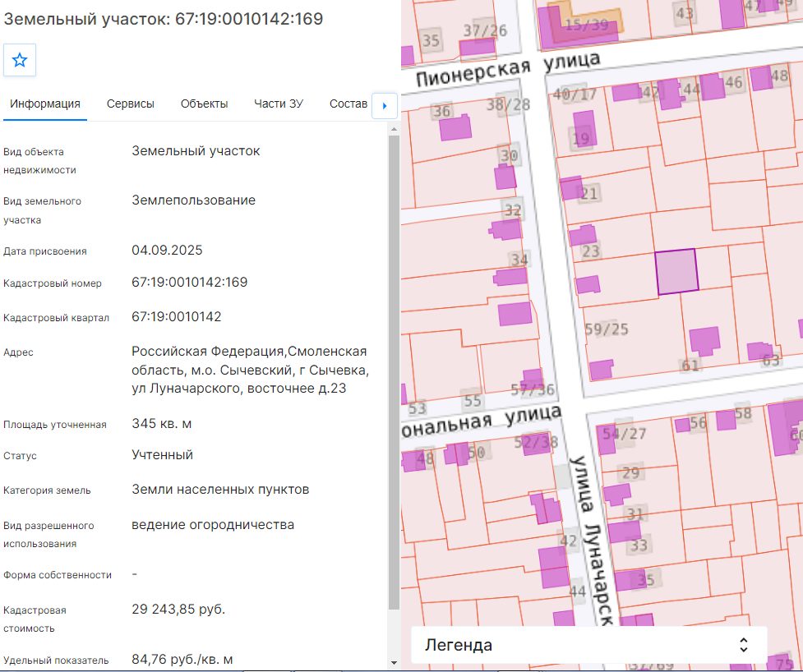803x672 pixels.
Task: Click the status value Учтенный
Action: click(163, 455)
